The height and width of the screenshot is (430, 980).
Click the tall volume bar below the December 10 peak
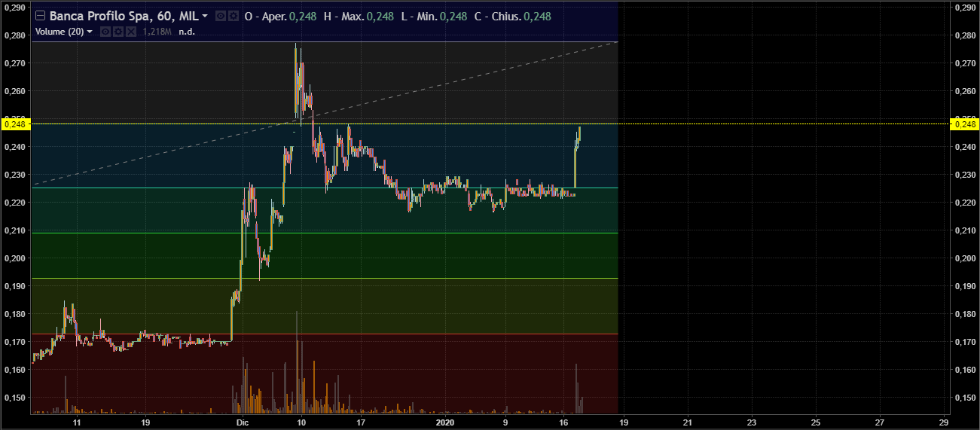(298, 361)
